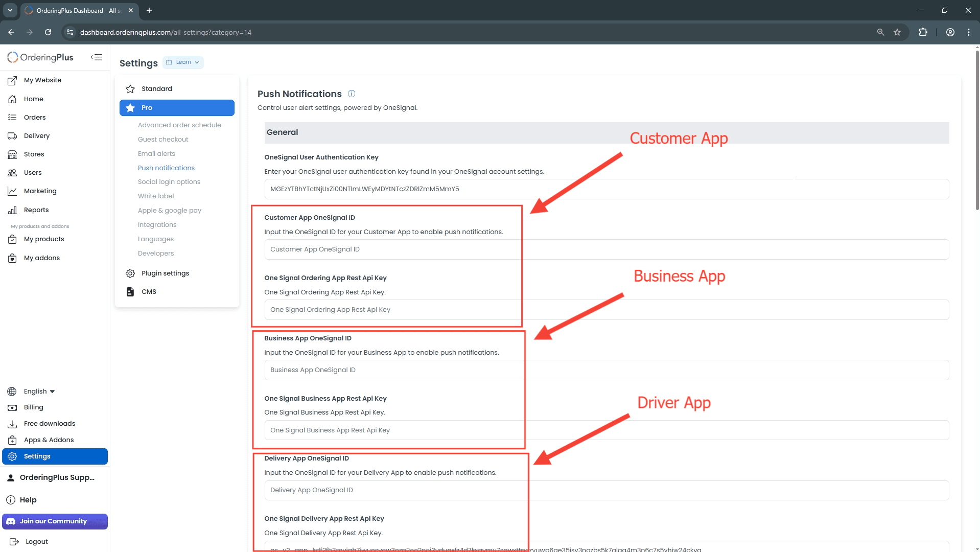Click the CMS document icon
The image size is (980, 552).
click(130, 292)
